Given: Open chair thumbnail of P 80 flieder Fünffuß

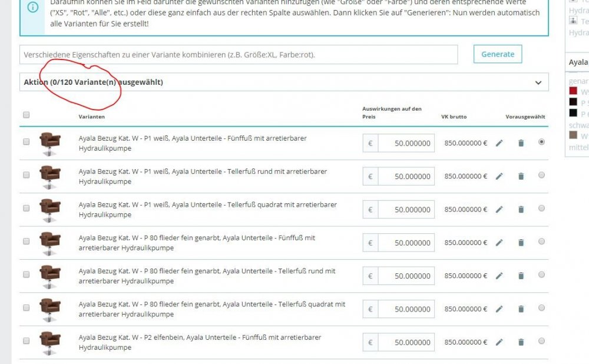Looking at the screenshot, I should pos(49,243).
